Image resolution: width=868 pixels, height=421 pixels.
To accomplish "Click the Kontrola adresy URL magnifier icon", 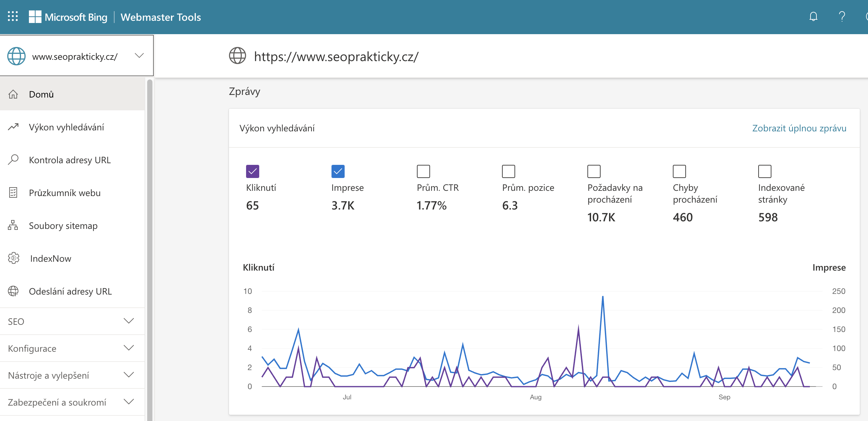I will [x=13, y=160].
